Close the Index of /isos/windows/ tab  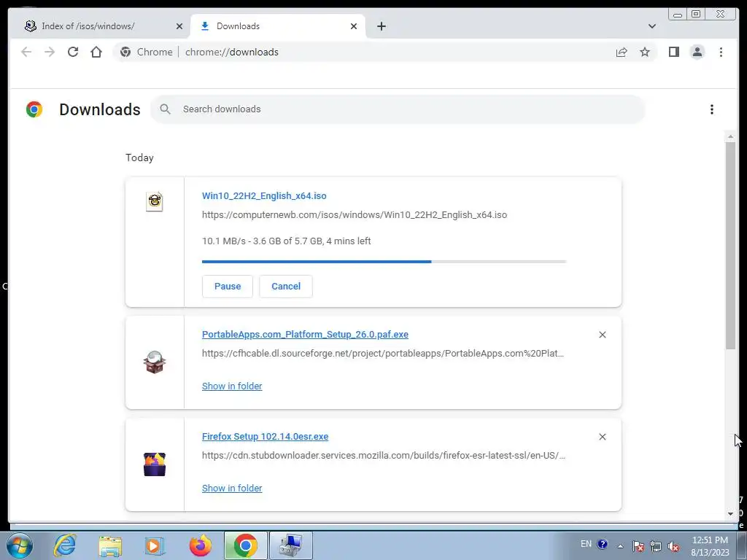click(179, 26)
